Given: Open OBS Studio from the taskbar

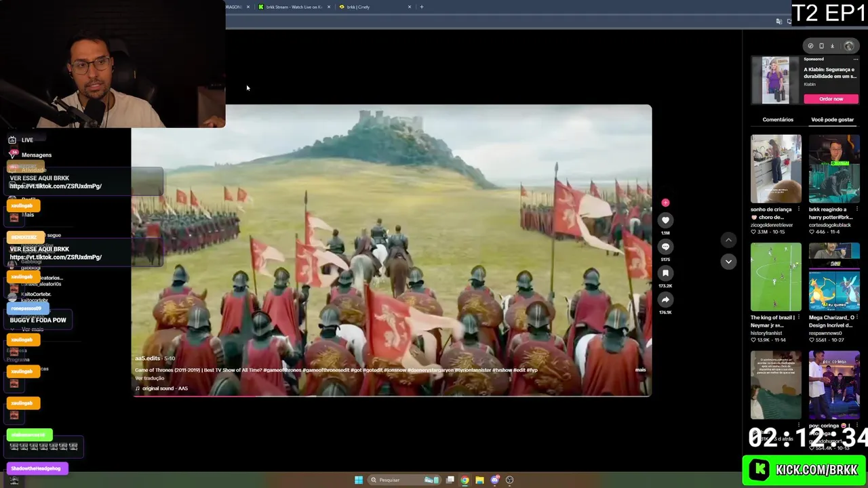Looking at the screenshot, I should click(510, 480).
